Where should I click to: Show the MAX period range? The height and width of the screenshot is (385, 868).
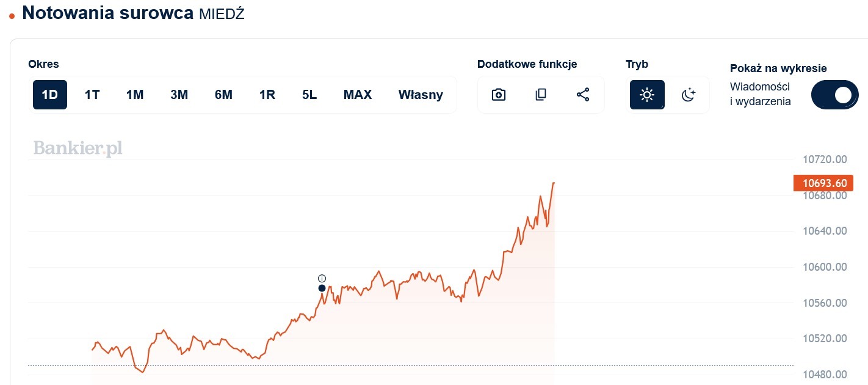tap(358, 95)
